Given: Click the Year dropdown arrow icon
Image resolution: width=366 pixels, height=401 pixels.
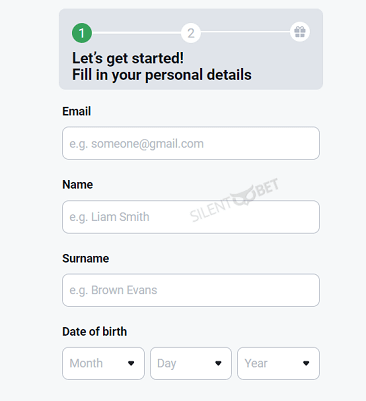Looking at the screenshot, I should tap(306, 363).
